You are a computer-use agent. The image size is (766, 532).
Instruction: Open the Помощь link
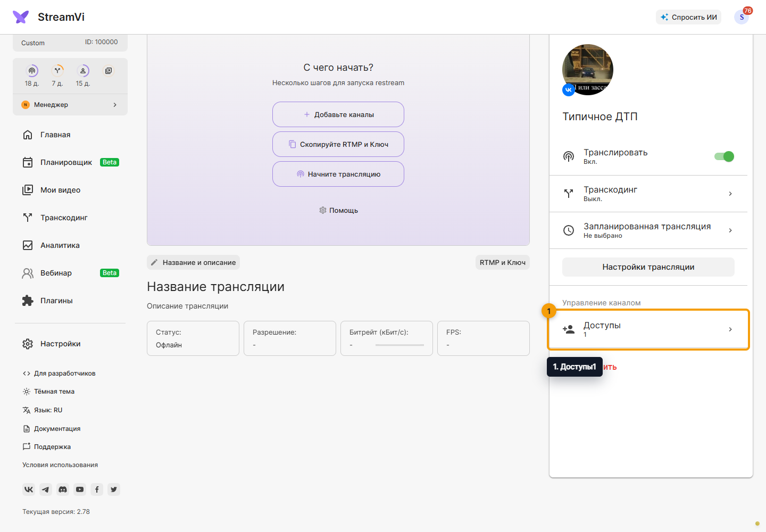point(338,210)
